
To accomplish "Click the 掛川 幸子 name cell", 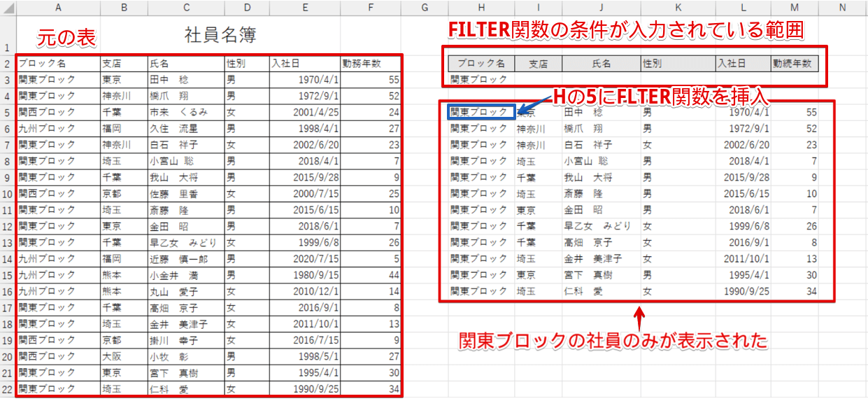I will pos(185,341).
